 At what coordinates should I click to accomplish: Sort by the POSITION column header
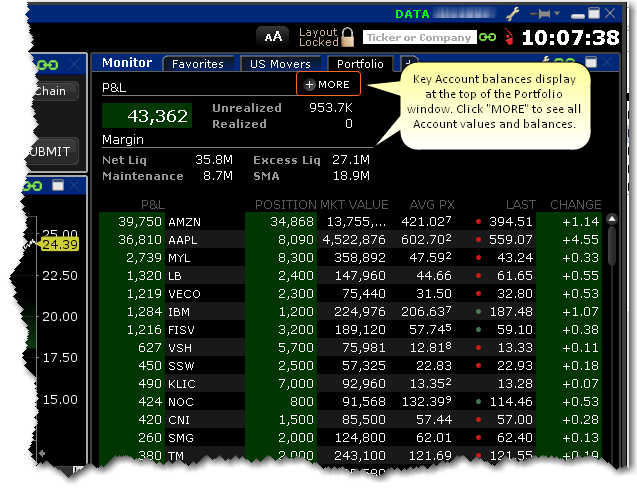pos(284,204)
